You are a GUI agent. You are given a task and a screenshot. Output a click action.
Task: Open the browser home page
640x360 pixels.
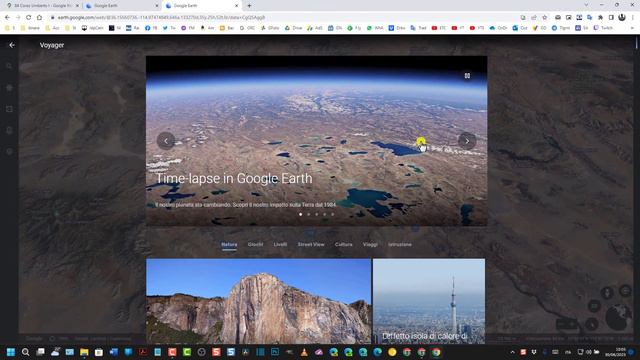click(x=39, y=18)
